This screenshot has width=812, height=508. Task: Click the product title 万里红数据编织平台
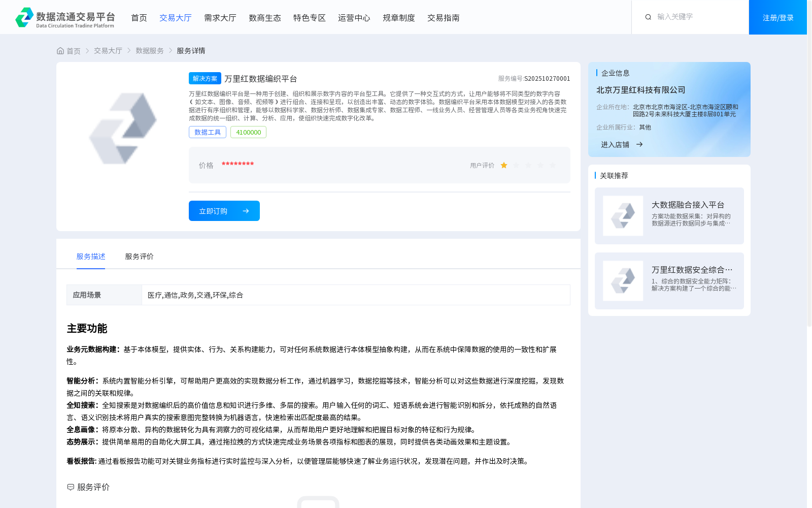point(261,79)
